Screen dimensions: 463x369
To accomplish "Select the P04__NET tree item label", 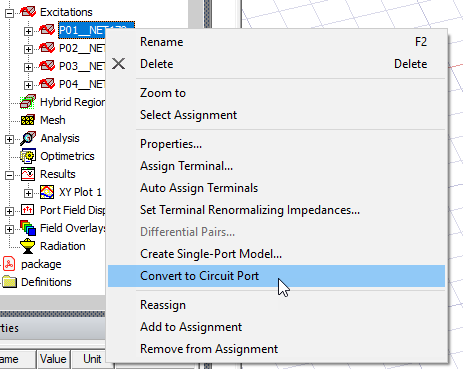I will pyautogui.click(x=82, y=84).
